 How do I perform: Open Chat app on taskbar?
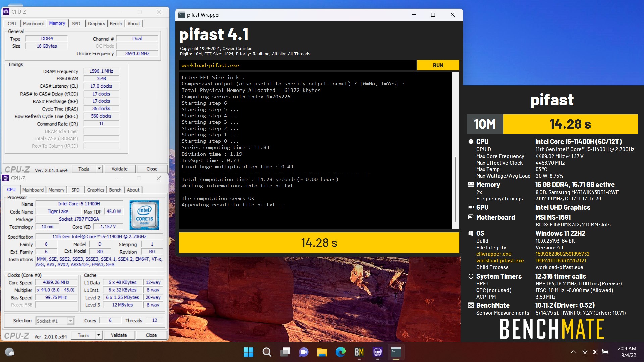(x=304, y=352)
